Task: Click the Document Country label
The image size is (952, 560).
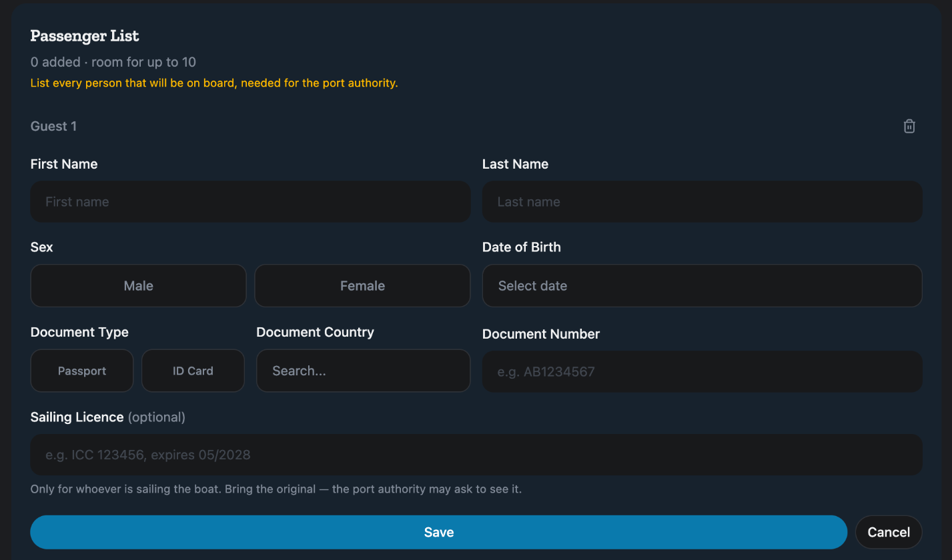Action: point(315,332)
